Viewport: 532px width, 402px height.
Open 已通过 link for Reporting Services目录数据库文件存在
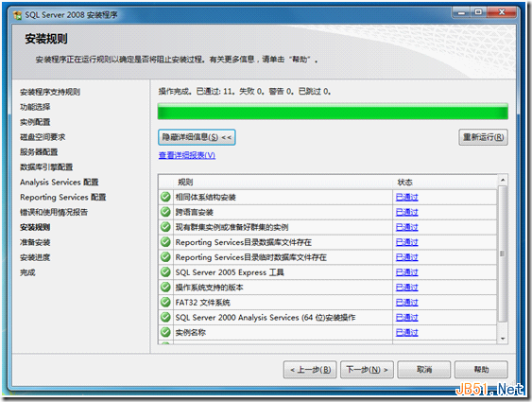[407, 242]
